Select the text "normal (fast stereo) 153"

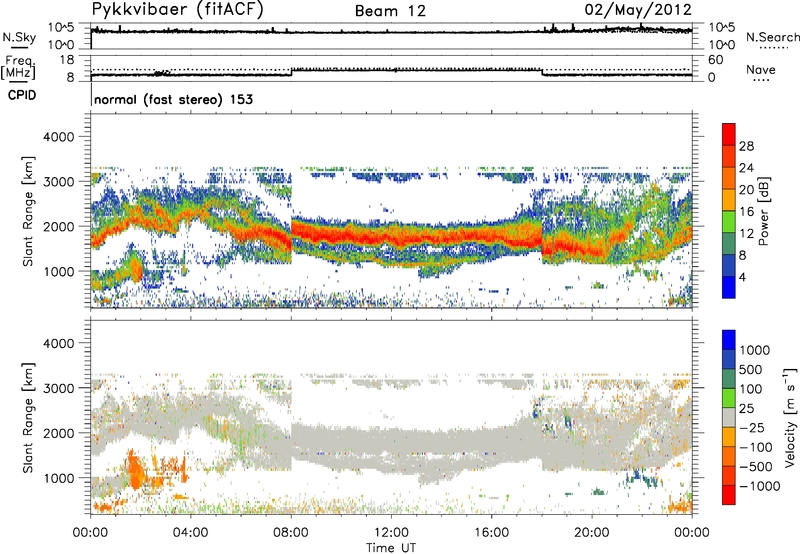173,99
